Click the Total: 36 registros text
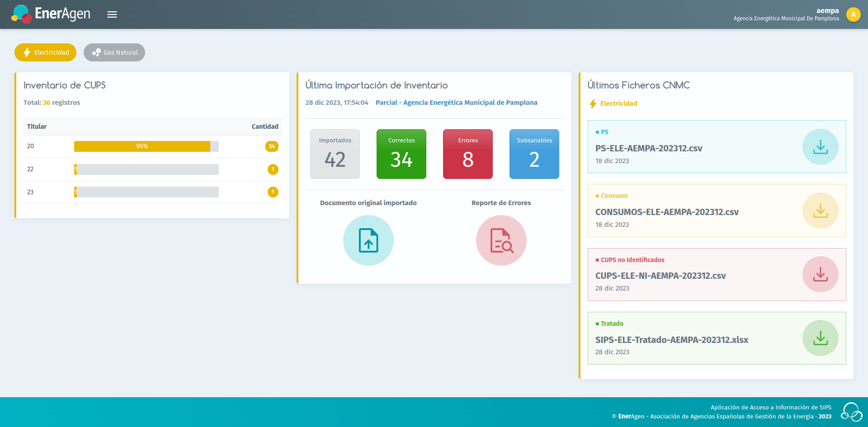The image size is (868, 427). [52, 103]
